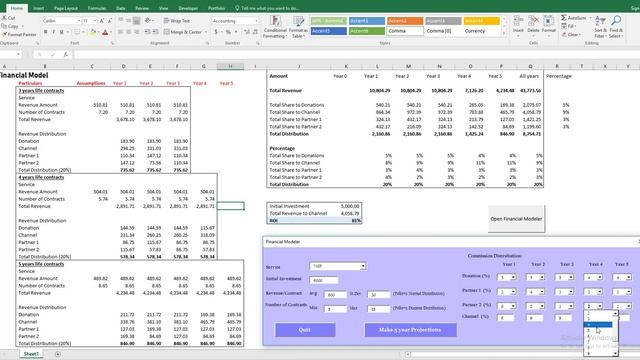The image size is (640, 360).
Task: Click Make 5 year Projections button
Action: (410, 330)
